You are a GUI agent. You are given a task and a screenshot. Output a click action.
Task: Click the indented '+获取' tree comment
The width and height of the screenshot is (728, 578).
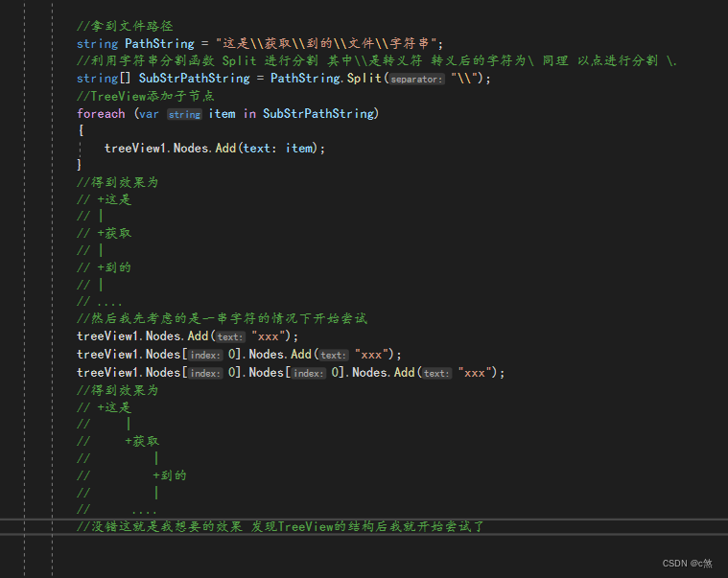142,441
